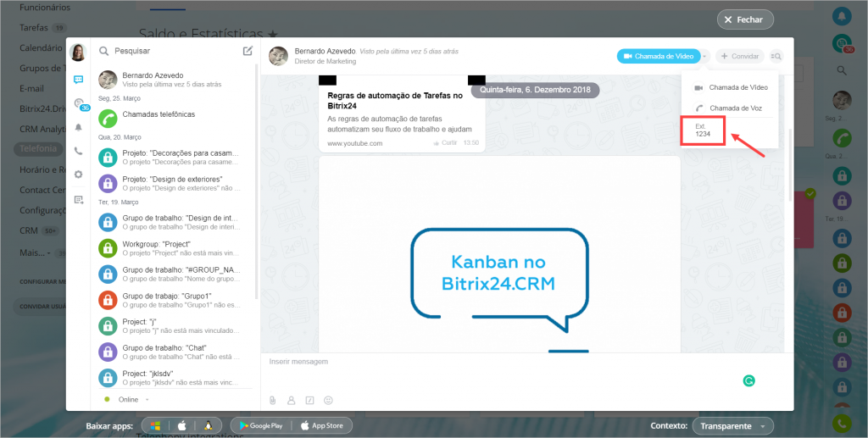Click the blue Chamada de Vídeo button

point(659,57)
